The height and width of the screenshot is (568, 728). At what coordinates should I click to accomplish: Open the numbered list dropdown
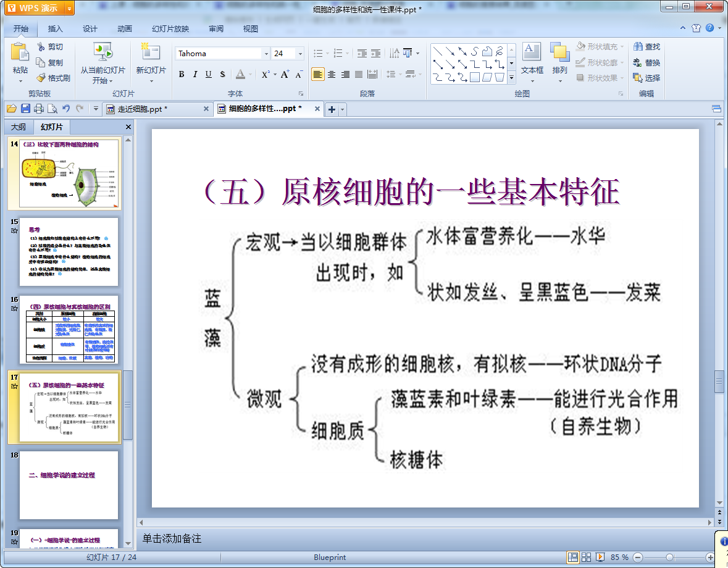click(347, 53)
